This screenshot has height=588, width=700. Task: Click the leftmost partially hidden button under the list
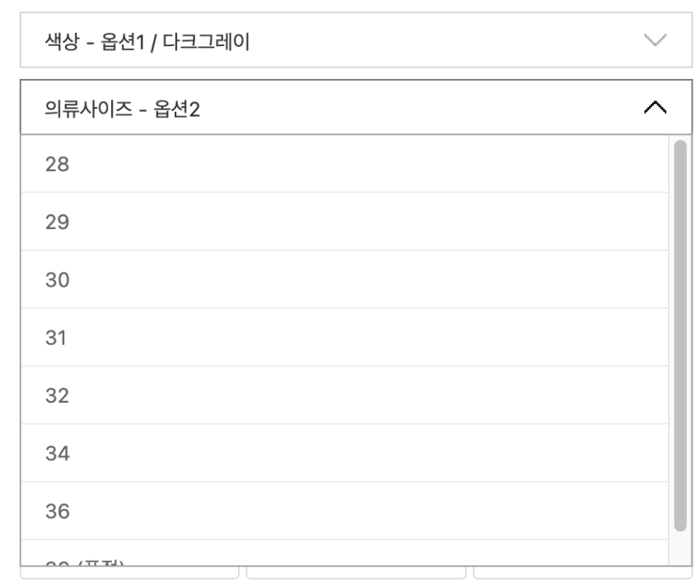pos(129,572)
